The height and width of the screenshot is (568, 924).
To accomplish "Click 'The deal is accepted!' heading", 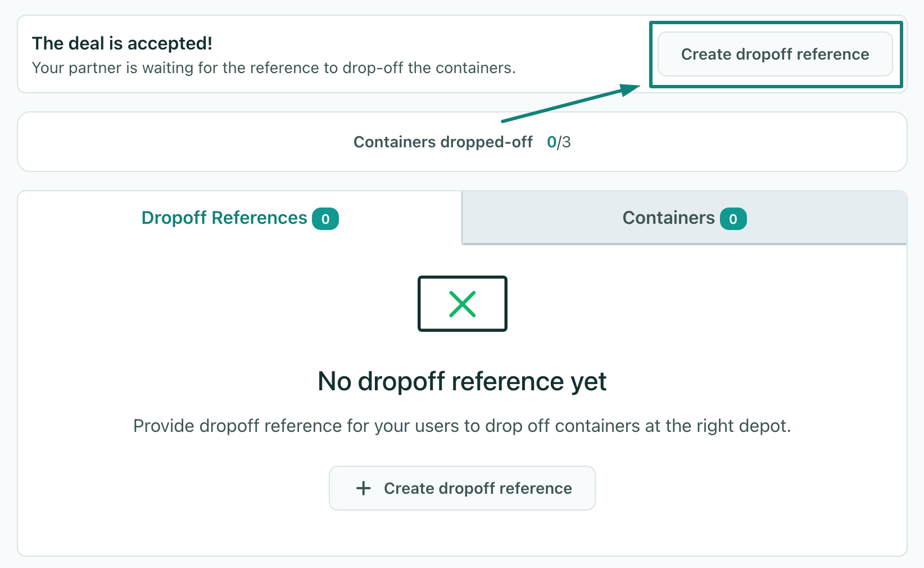I will coord(122,43).
